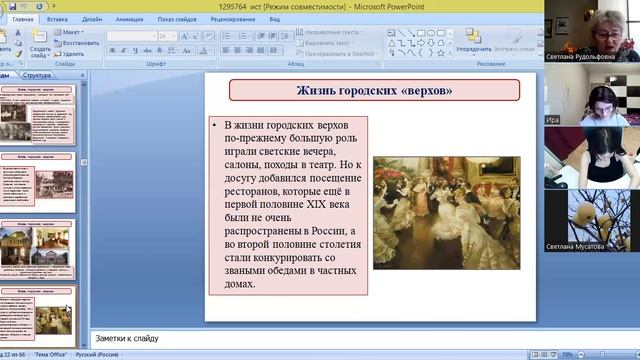Image resolution: width=640 pixels, height=360 pixels.
Task: Select the five-point star shape
Action: click(441, 53)
